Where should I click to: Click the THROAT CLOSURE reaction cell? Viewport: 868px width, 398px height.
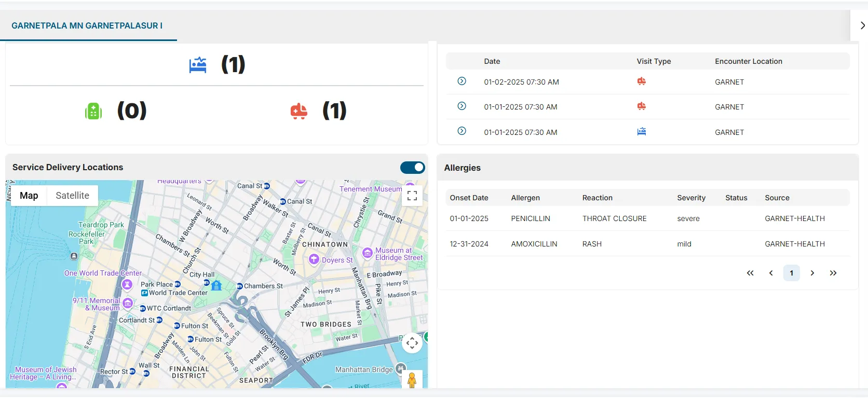[x=615, y=218]
